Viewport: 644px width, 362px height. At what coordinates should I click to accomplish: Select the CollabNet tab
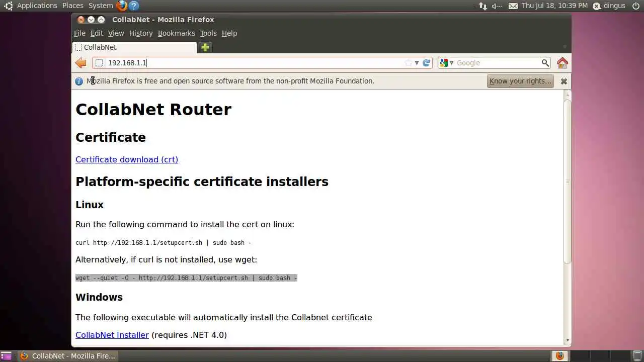click(x=134, y=47)
